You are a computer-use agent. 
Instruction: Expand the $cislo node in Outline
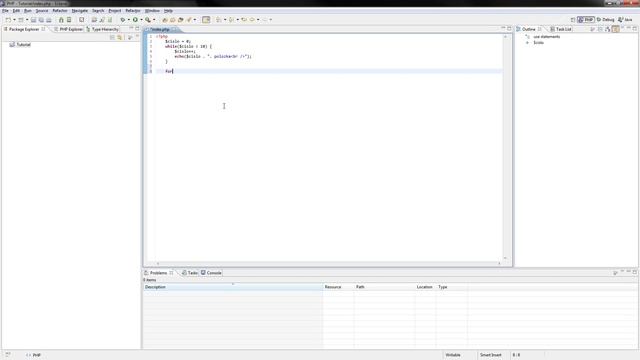tap(527, 42)
